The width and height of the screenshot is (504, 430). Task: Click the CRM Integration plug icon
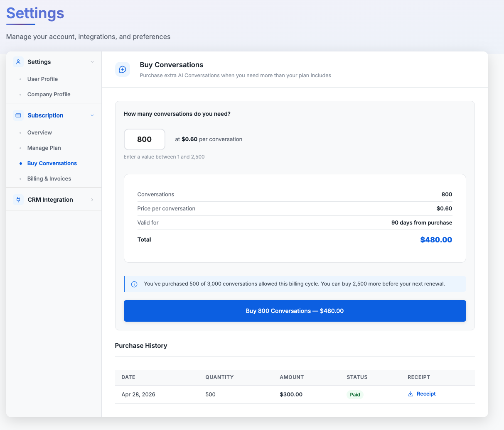(18, 200)
